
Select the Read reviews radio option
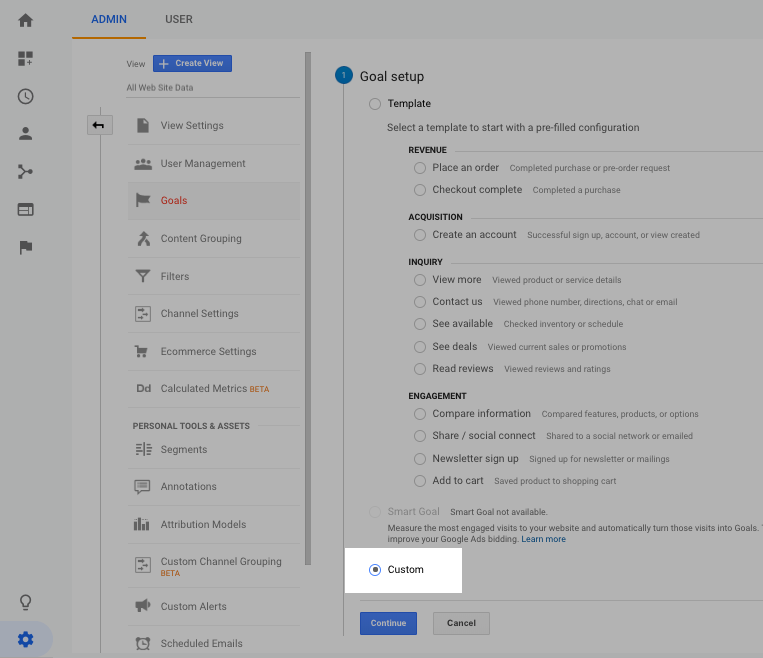point(419,369)
